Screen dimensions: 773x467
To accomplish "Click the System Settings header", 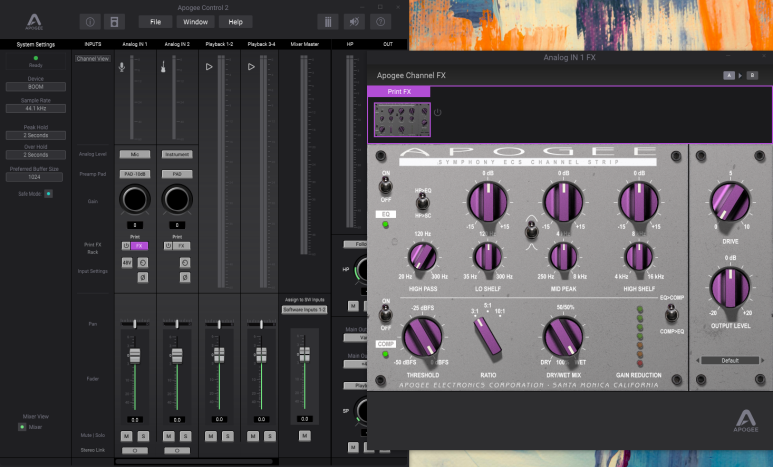I will (35, 44).
